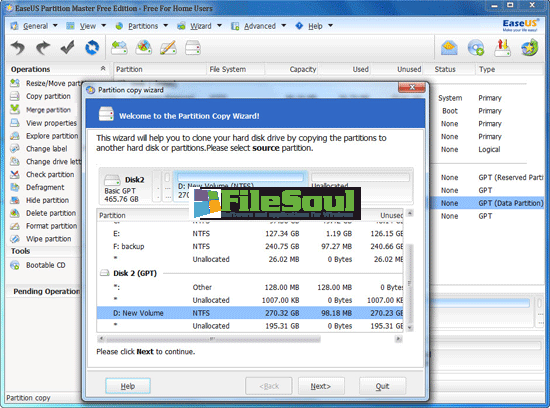Click the Check partition sidebar icon
Screen dimensions: 550x408
pyautogui.click(x=15, y=174)
